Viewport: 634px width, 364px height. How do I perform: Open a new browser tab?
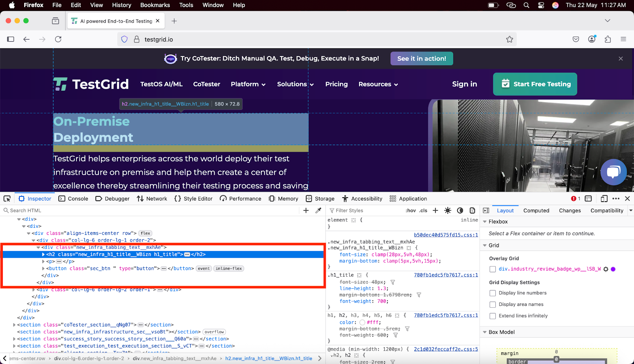(x=174, y=21)
